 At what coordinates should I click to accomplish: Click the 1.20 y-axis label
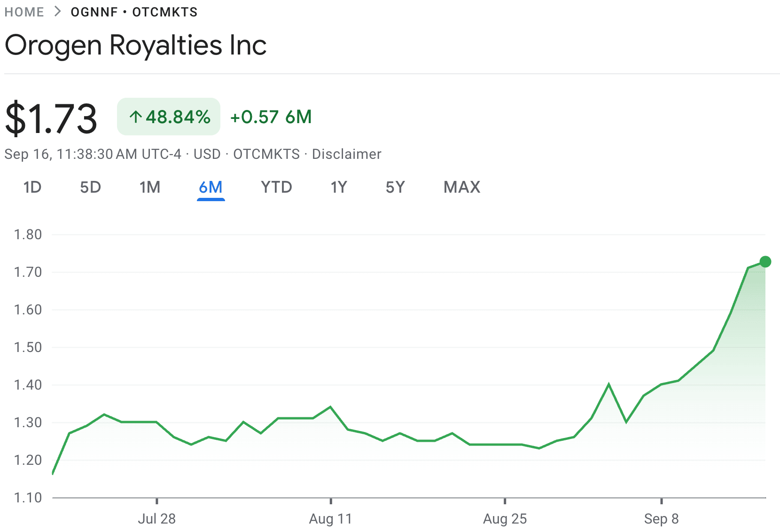[x=28, y=460]
